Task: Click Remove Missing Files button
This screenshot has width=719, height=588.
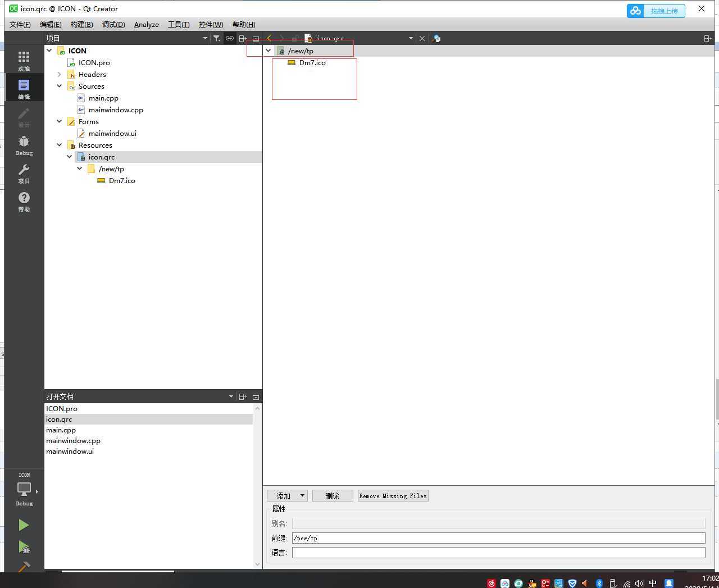Action: [393, 496]
